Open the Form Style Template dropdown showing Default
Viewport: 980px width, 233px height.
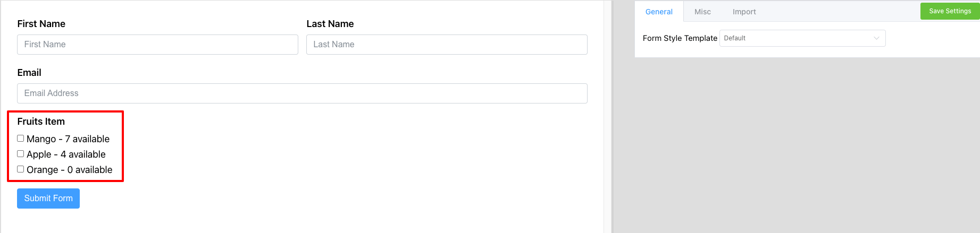[798, 38]
